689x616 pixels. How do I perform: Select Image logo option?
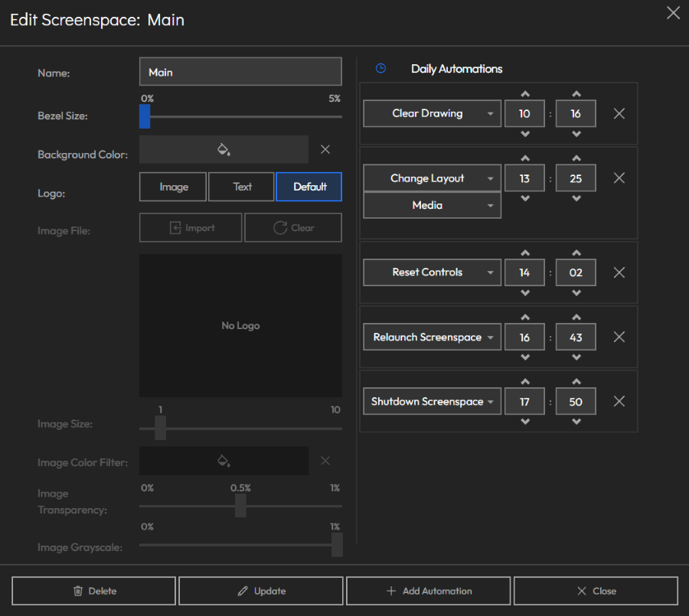point(173,187)
